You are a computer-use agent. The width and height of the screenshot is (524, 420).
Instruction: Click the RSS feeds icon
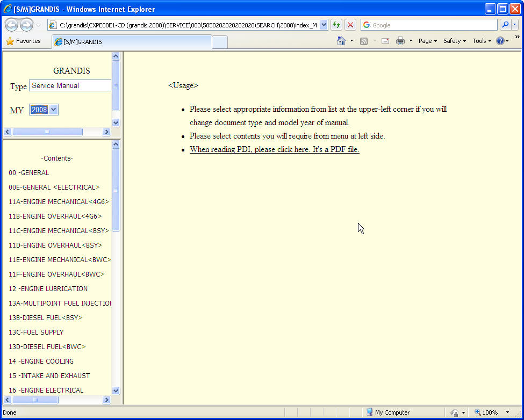tap(364, 41)
